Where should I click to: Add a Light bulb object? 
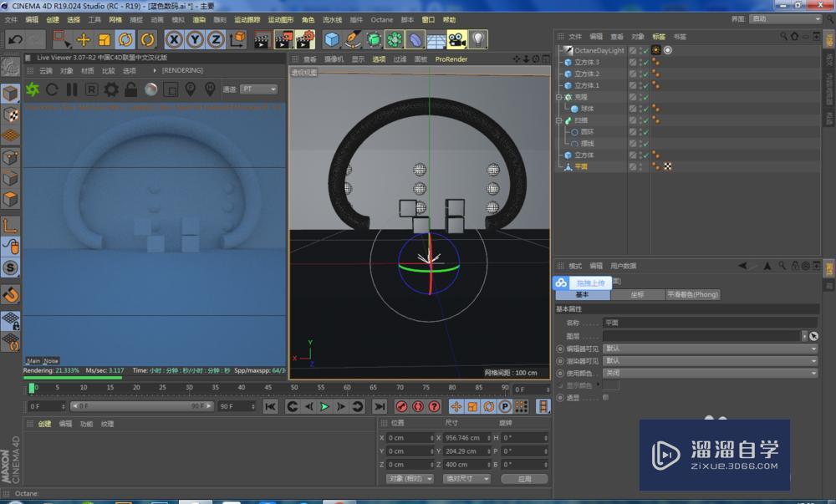tap(478, 39)
